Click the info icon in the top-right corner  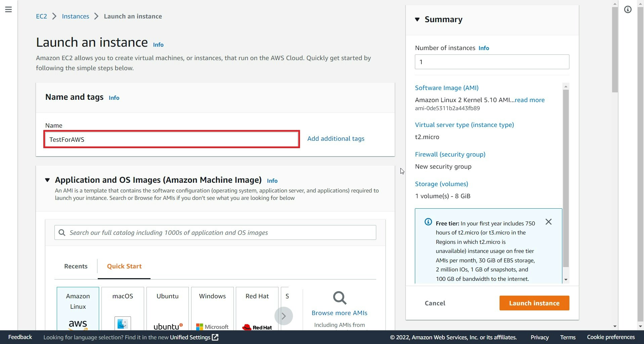(x=628, y=9)
